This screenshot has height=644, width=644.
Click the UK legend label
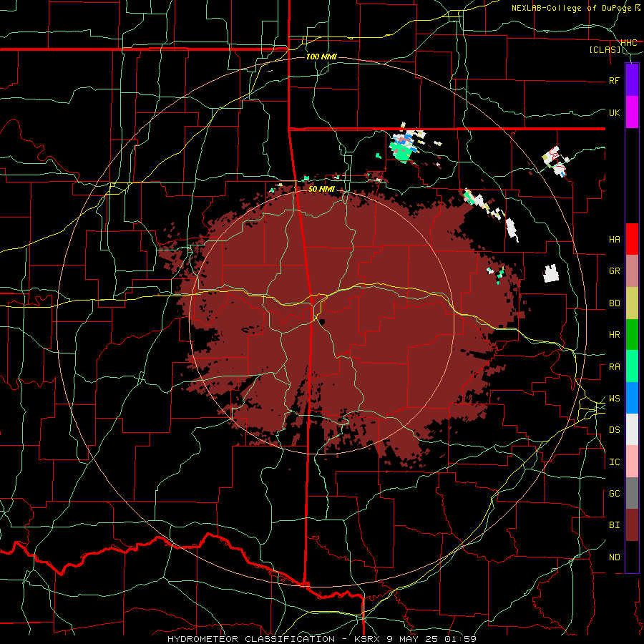[615, 112]
